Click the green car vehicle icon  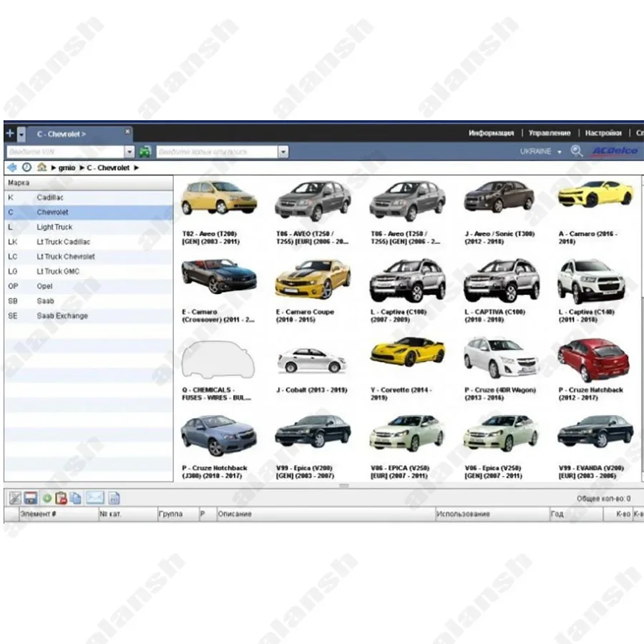tap(145, 152)
